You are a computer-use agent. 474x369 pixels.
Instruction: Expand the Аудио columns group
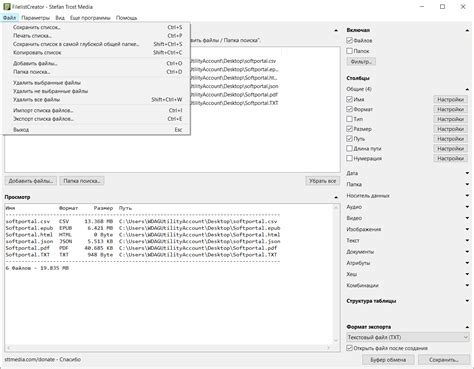tap(467, 207)
